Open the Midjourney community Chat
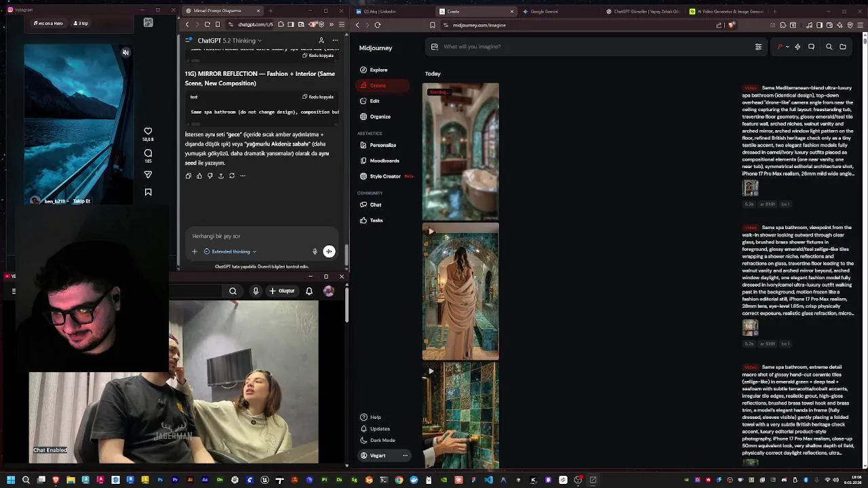The width and height of the screenshot is (868, 488). pos(370,205)
